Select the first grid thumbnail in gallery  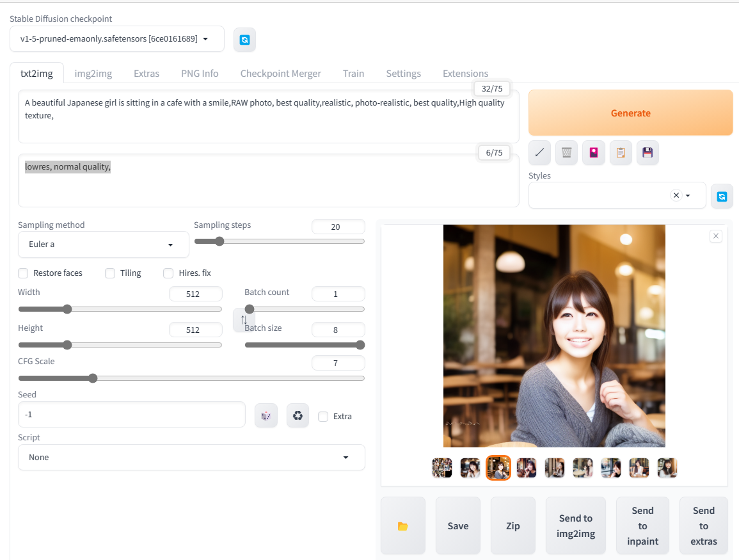[x=442, y=468]
